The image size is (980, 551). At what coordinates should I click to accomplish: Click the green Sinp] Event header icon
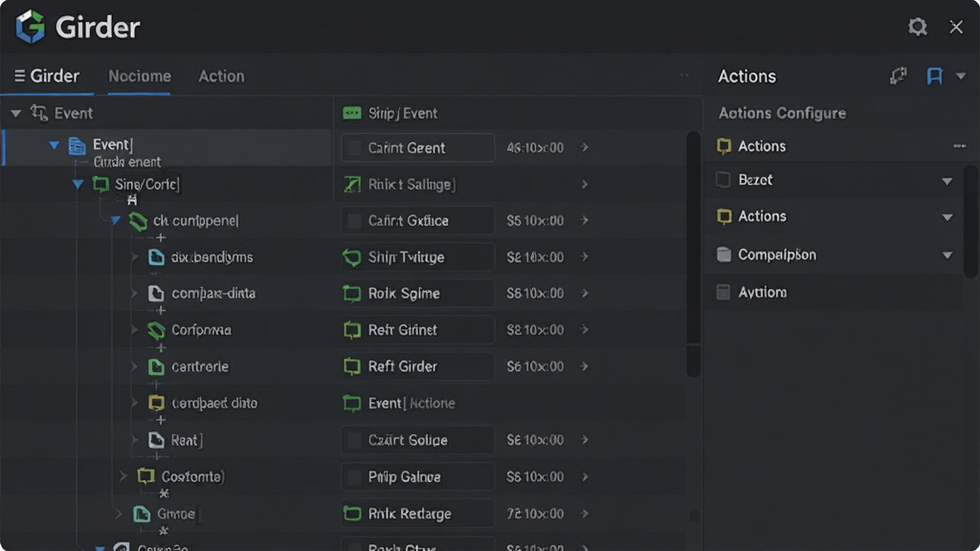point(352,113)
